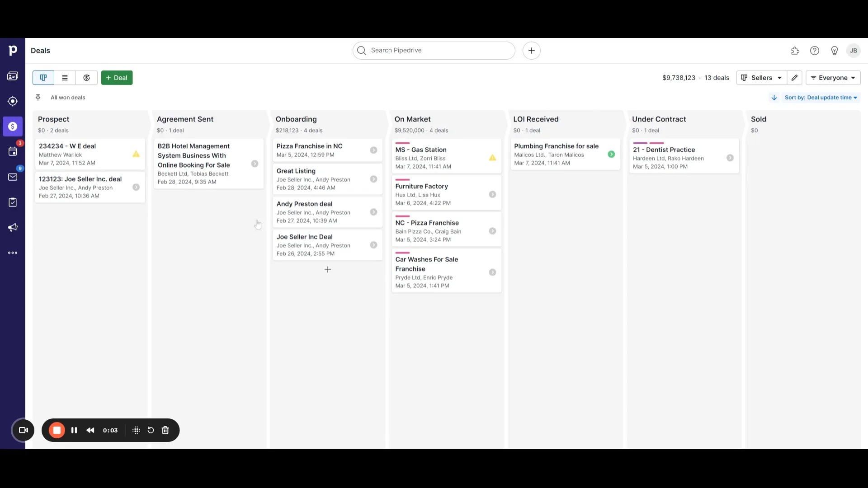Select the Under Contract stage header

[x=659, y=119]
